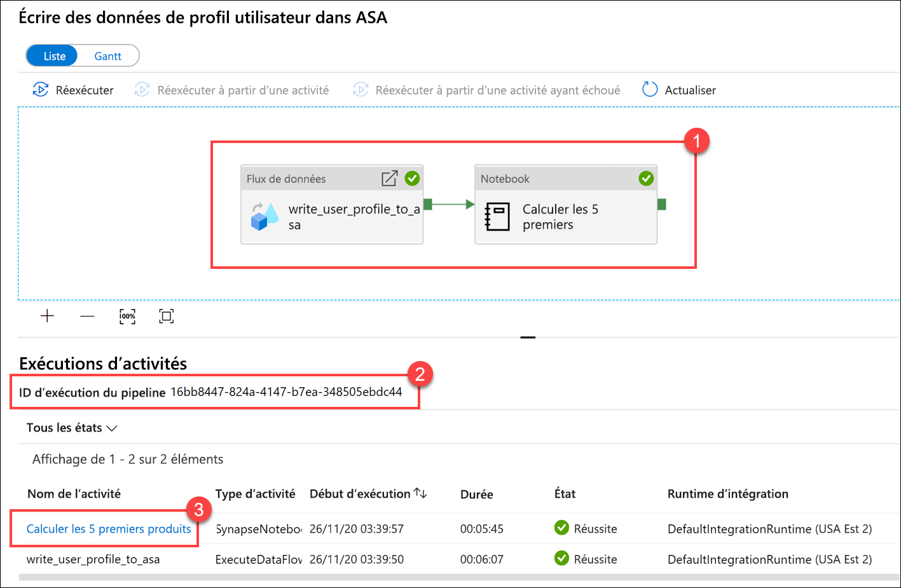Select the notebook icon in Calculer node

click(x=497, y=217)
